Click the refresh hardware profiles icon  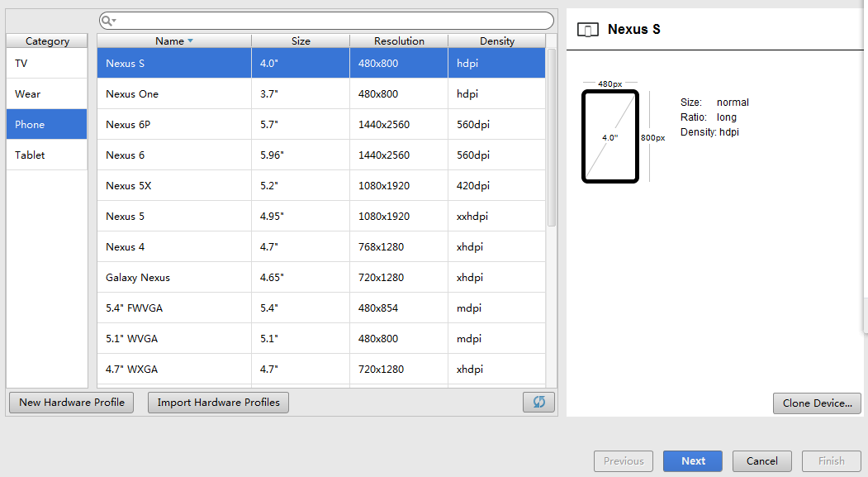(x=538, y=403)
